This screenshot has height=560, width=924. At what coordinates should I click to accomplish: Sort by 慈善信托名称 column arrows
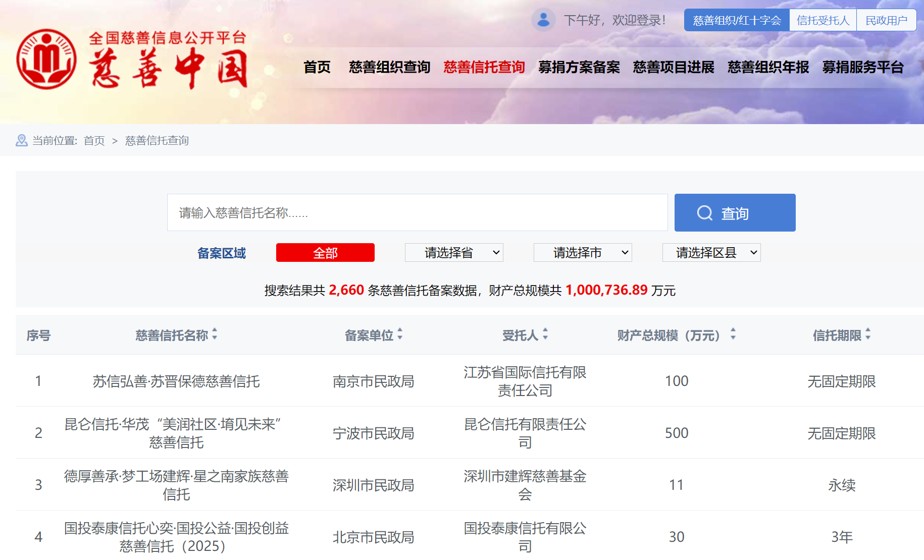tap(215, 334)
